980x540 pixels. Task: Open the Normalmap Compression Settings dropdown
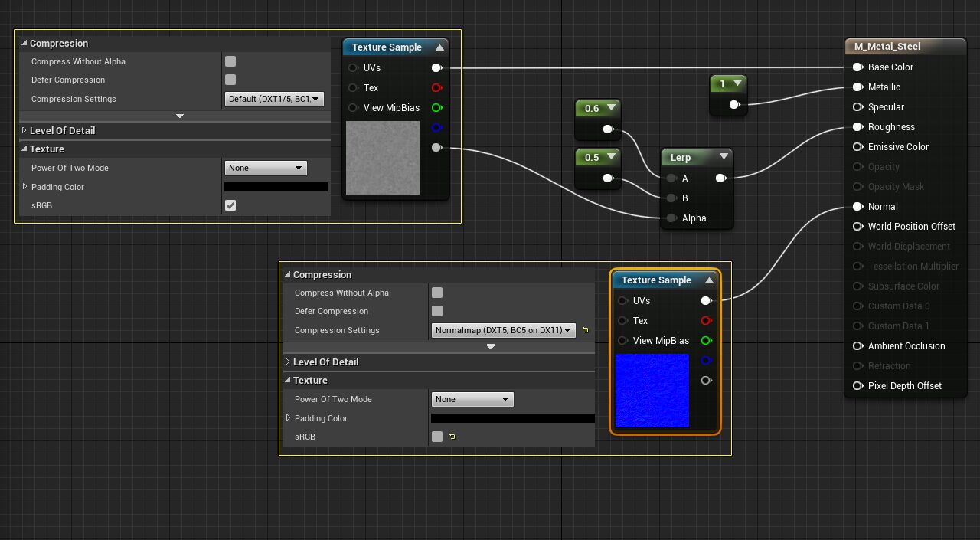coord(503,330)
